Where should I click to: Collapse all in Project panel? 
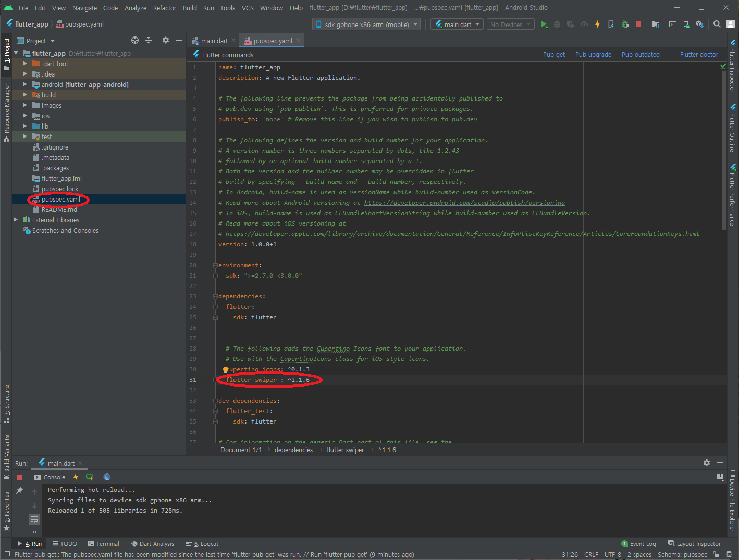point(149,40)
